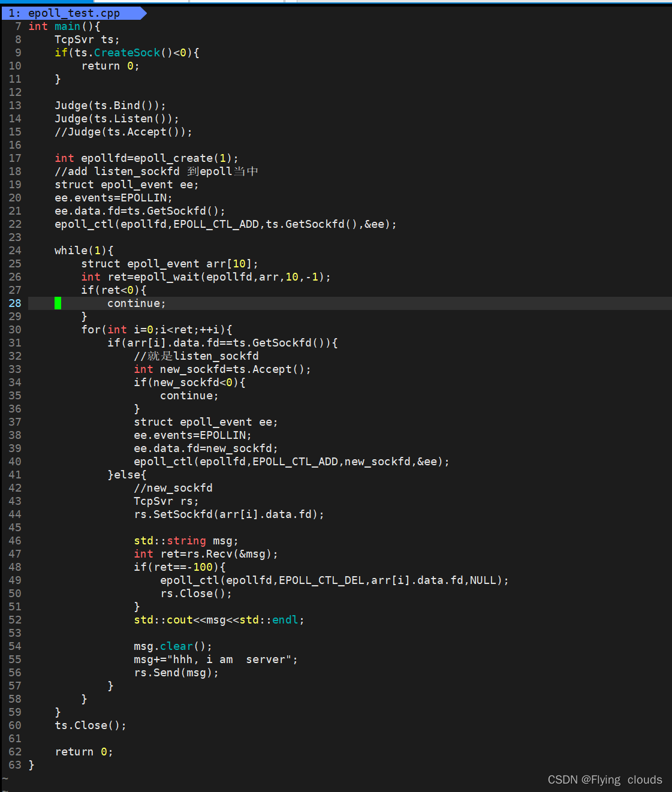
Task: Place cursor on the rs.Send(msg) call
Action: 176,673
